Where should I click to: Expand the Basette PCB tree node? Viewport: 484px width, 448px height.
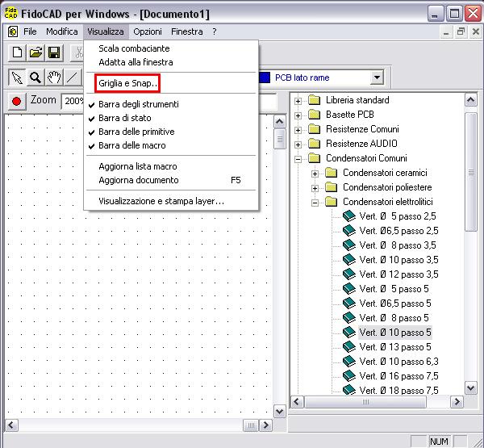[298, 115]
